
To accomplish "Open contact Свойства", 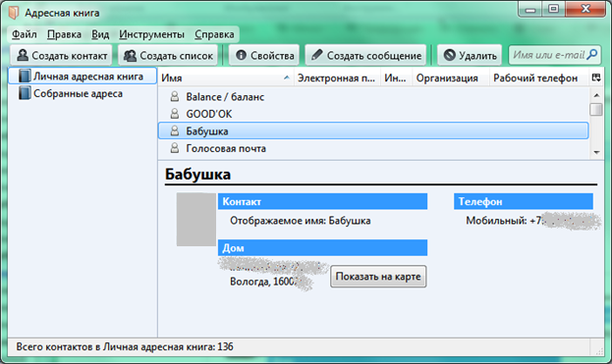I will (264, 55).
